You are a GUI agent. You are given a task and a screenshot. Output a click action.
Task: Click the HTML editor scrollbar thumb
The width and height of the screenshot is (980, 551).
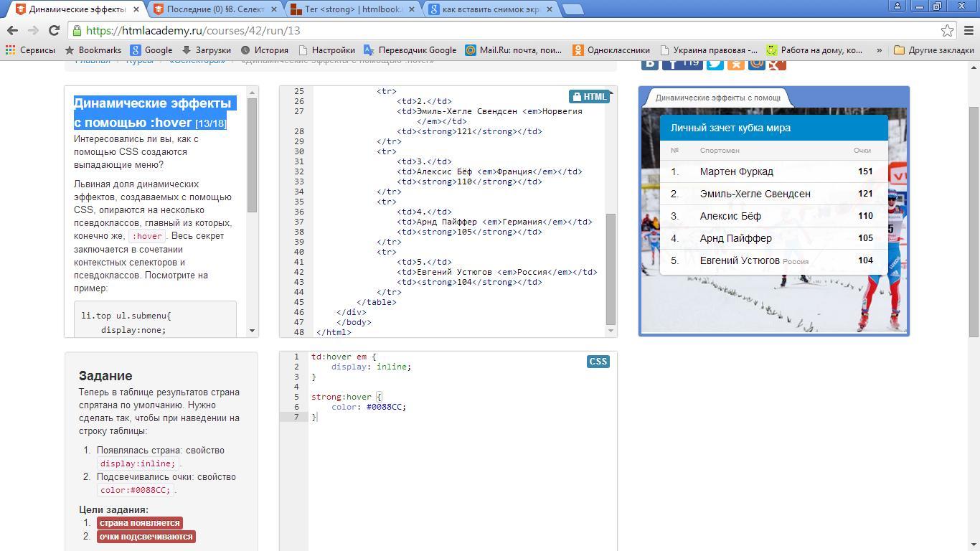pos(611,270)
